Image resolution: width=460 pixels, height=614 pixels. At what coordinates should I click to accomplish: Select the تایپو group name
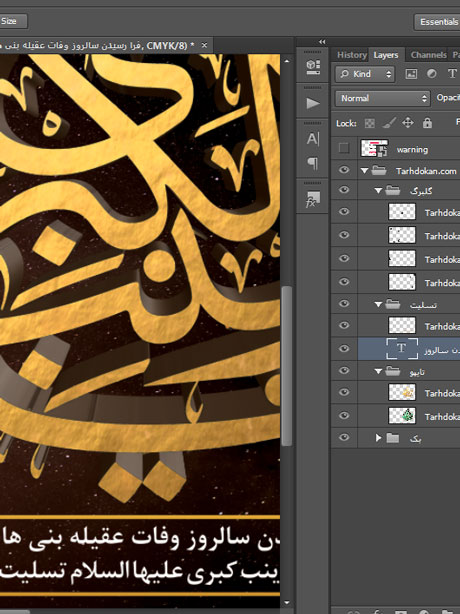[x=417, y=372]
